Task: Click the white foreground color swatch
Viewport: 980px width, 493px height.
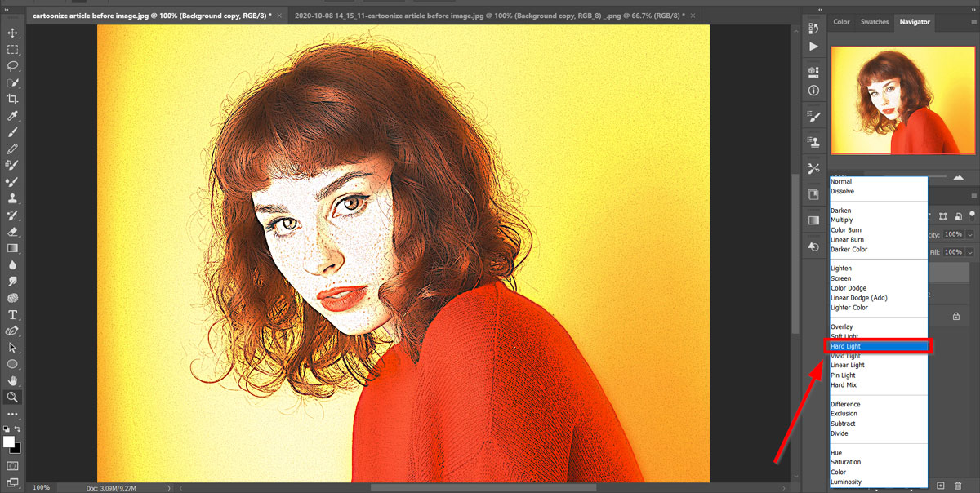Action: coord(9,442)
